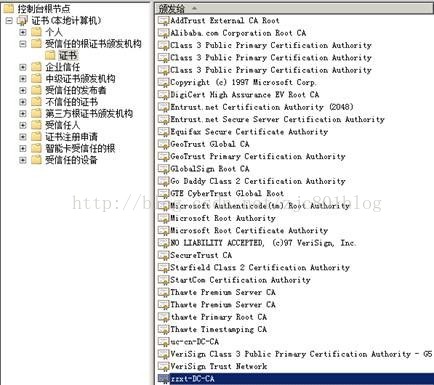
Task: Click the Microsoft Root Authority certificate icon
Action: click(163, 218)
